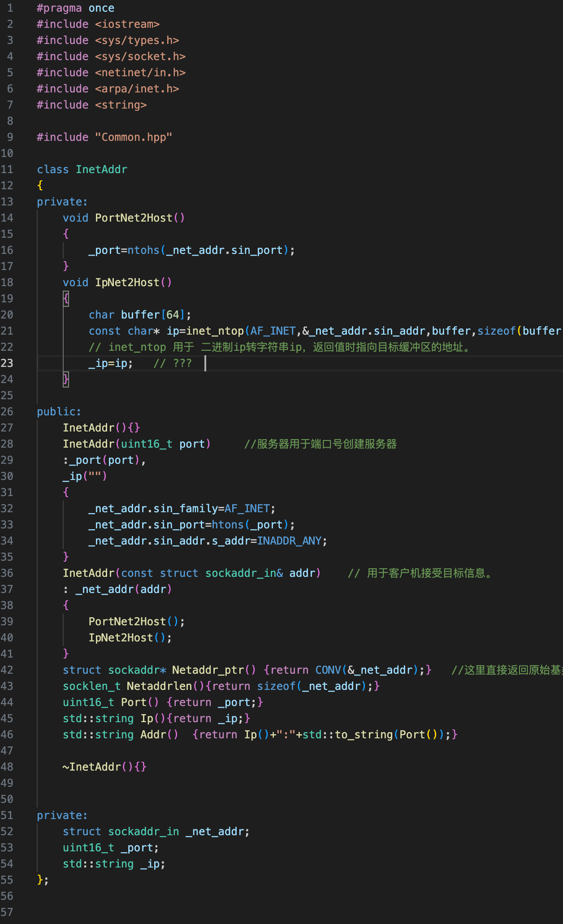The width and height of the screenshot is (563, 924).
Task: Click the 'IpNet2Host();' call on line 40
Action: (x=130, y=638)
